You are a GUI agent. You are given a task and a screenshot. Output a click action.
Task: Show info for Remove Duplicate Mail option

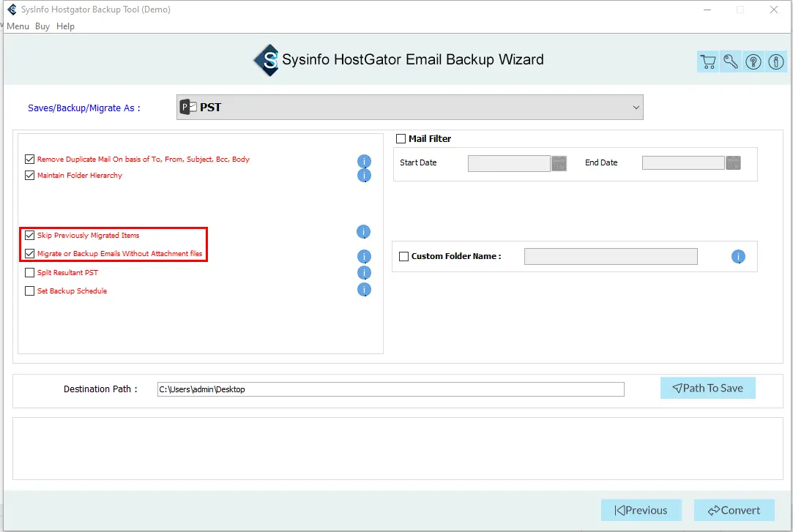364,161
